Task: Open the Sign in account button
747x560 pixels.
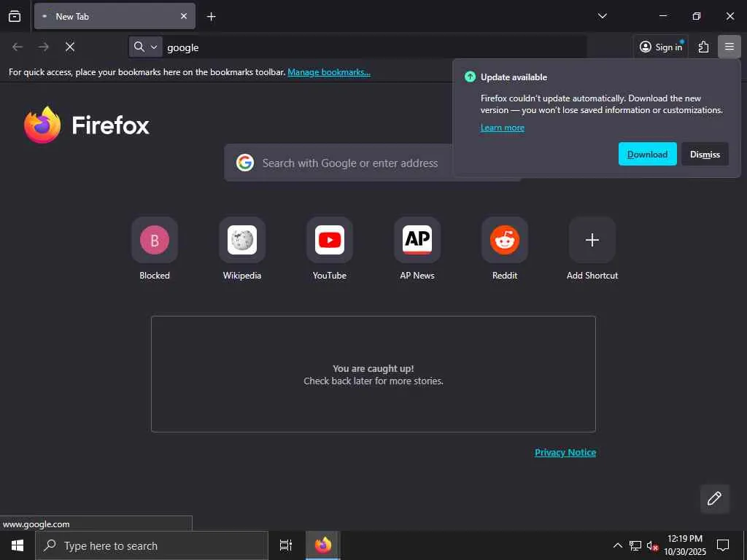Action: [x=661, y=47]
